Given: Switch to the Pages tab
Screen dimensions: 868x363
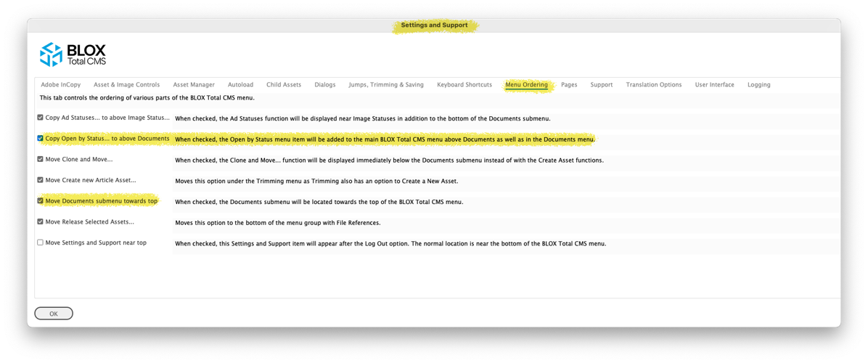Looking at the screenshot, I should 569,85.
